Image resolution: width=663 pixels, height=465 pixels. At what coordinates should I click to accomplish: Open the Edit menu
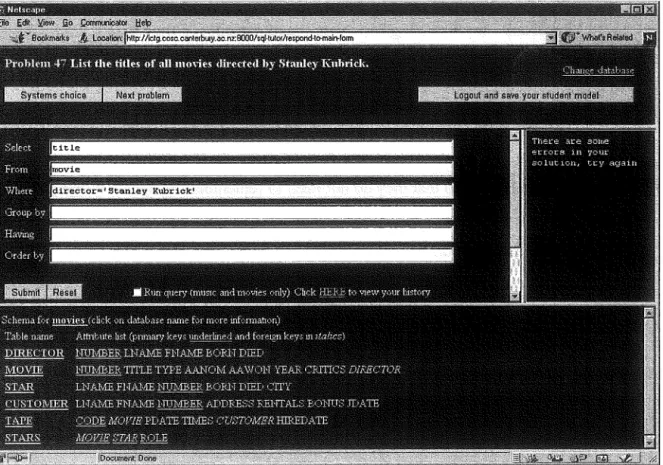coord(23,23)
